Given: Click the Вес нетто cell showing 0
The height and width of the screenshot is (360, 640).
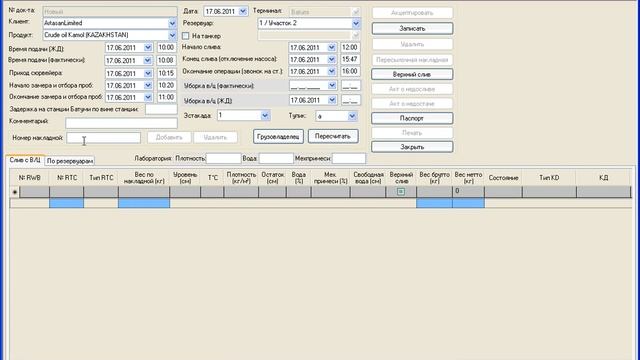Looking at the screenshot, I should [468, 191].
